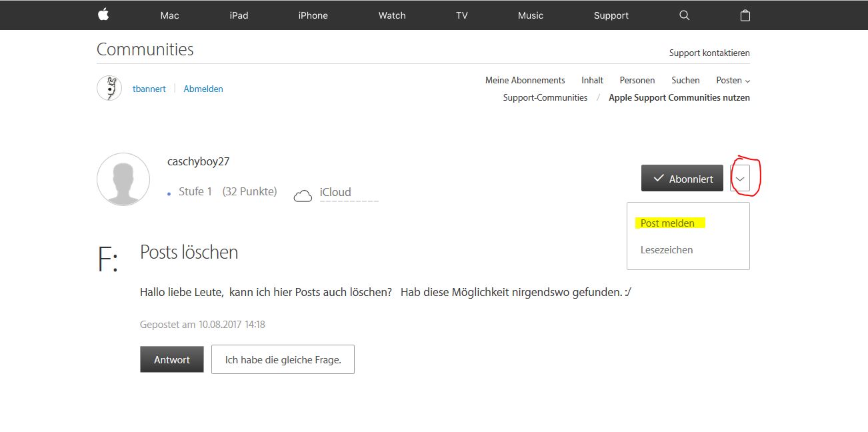Click the Communities heading
The height and width of the screenshot is (432, 868).
pos(145,49)
